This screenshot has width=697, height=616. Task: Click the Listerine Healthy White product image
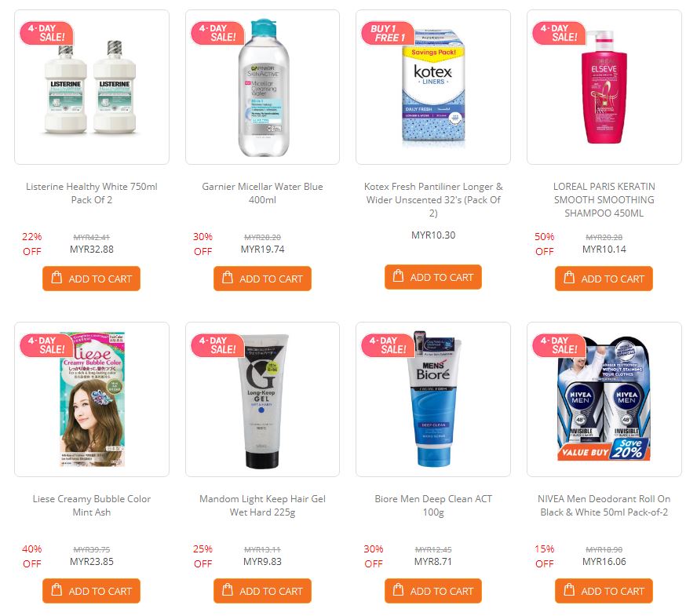point(92,87)
